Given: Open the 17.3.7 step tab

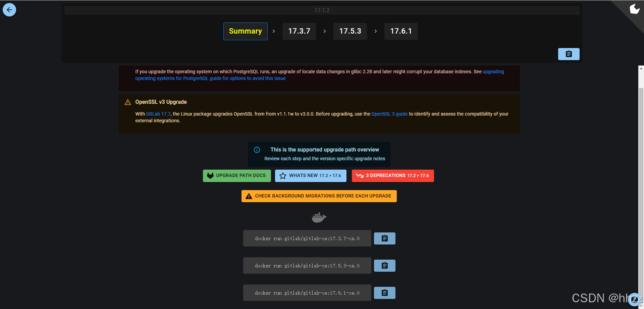Looking at the screenshot, I should point(299,31).
